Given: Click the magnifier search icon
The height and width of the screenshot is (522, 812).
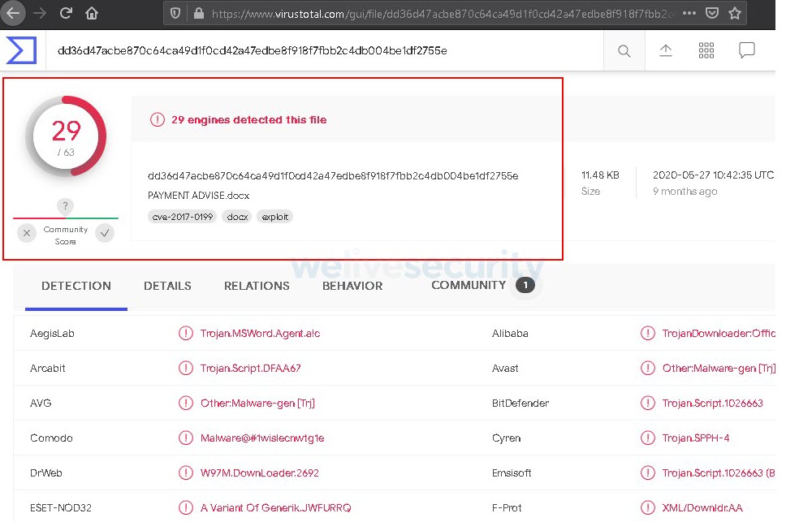Looking at the screenshot, I should (624, 51).
